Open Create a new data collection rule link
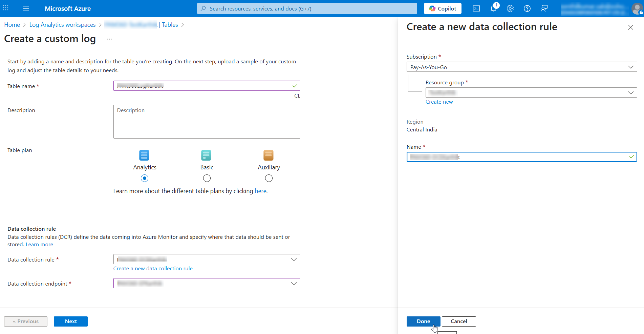Viewport: 644px width, 334px height. point(153,268)
